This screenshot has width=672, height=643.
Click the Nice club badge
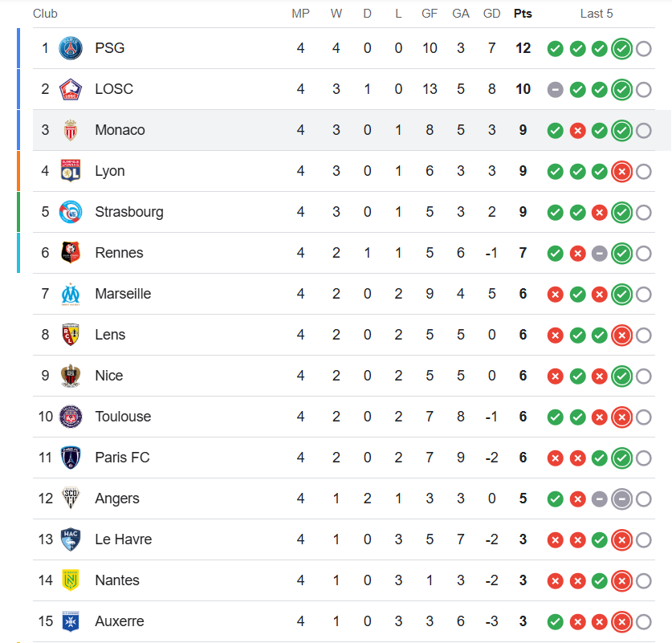click(71, 376)
